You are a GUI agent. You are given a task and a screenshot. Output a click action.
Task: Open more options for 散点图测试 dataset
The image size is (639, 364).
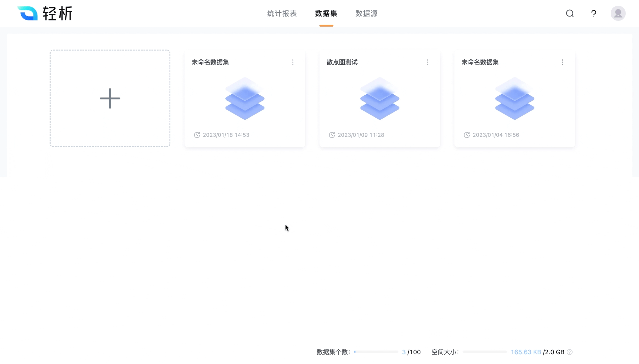tap(428, 62)
